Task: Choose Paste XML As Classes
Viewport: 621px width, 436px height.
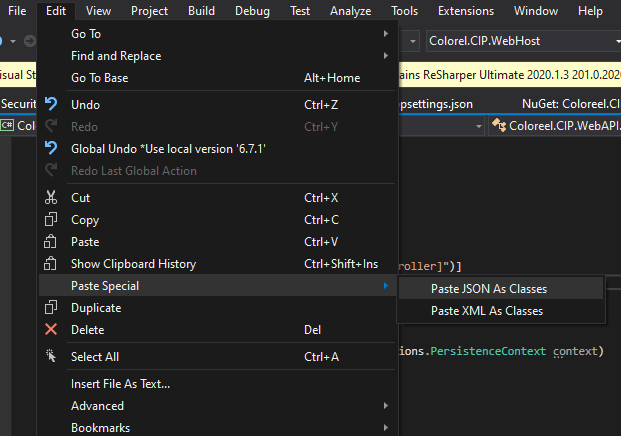Action: pos(501,311)
